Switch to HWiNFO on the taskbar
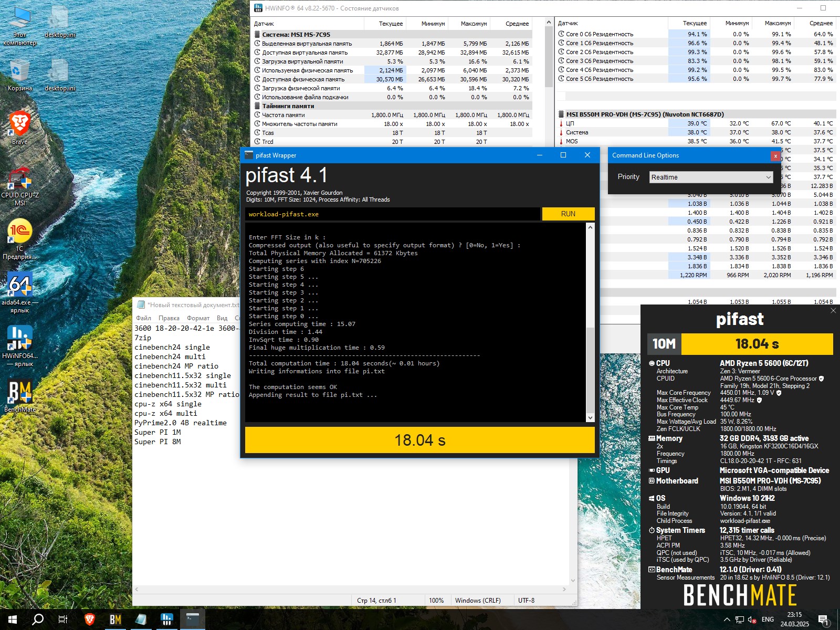This screenshot has height=630, width=840. pos(166,619)
